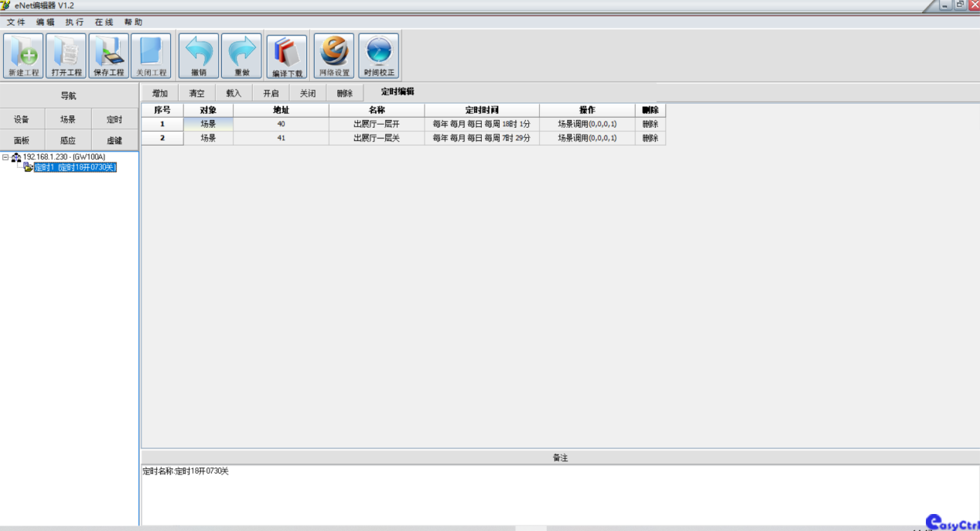Screen dimensions: 980x531
Task: Click the 时间校正 time correction icon
Action: pyautogui.click(x=379, y=56)
